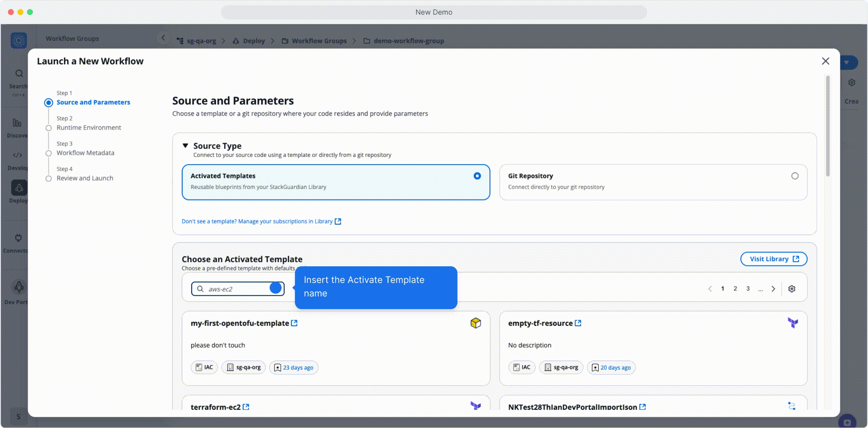Open the gear settings next to template pagination
Image resolution: width=868 pixels, height=428 pixels.
[792, 289]
